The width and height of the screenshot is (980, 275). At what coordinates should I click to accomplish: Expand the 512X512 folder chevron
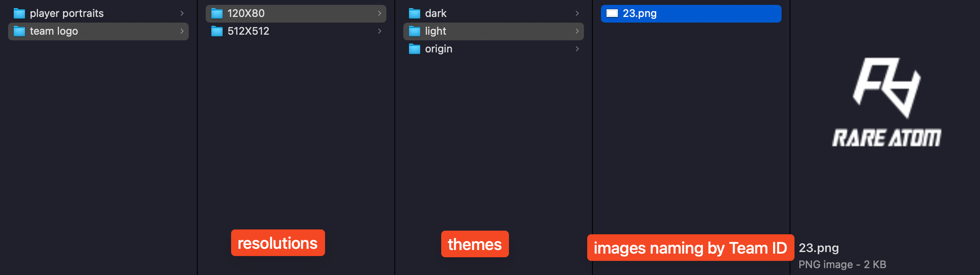(379, 31)
